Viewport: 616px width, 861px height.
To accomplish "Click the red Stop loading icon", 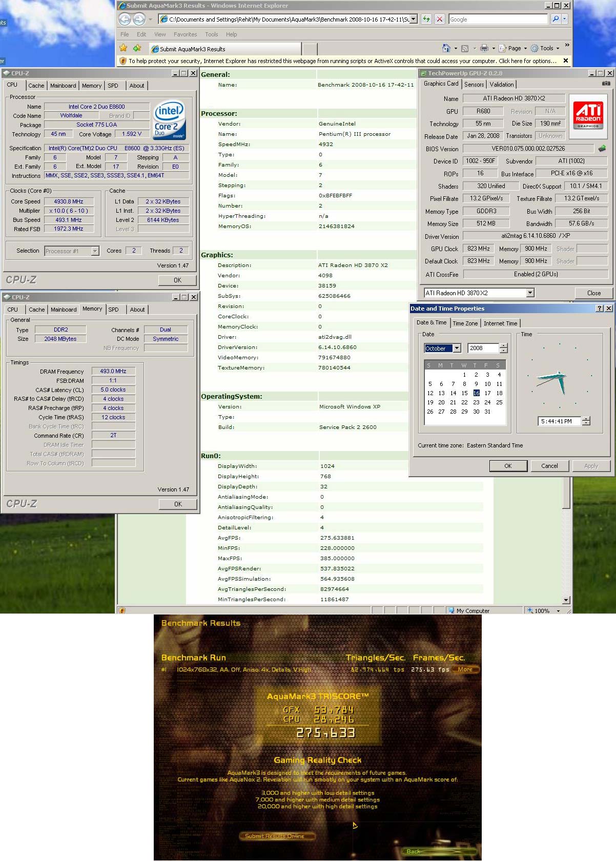I will 440,19.
